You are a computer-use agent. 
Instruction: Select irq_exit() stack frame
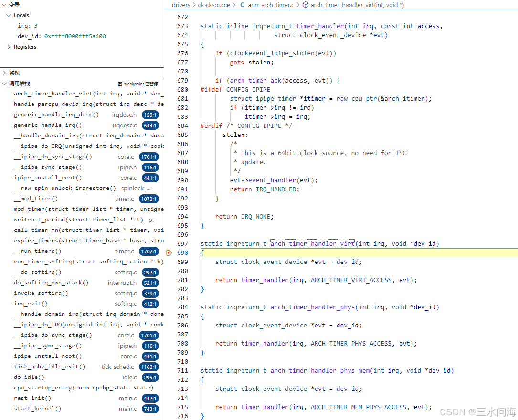(x=82, y=304)
